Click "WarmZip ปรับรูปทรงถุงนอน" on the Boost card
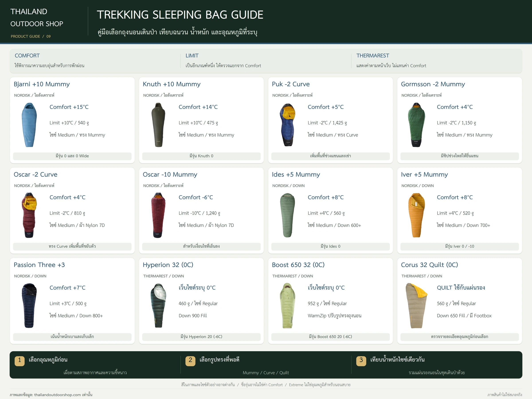This screenshot has width=532, height=399. tap(334, 316)
